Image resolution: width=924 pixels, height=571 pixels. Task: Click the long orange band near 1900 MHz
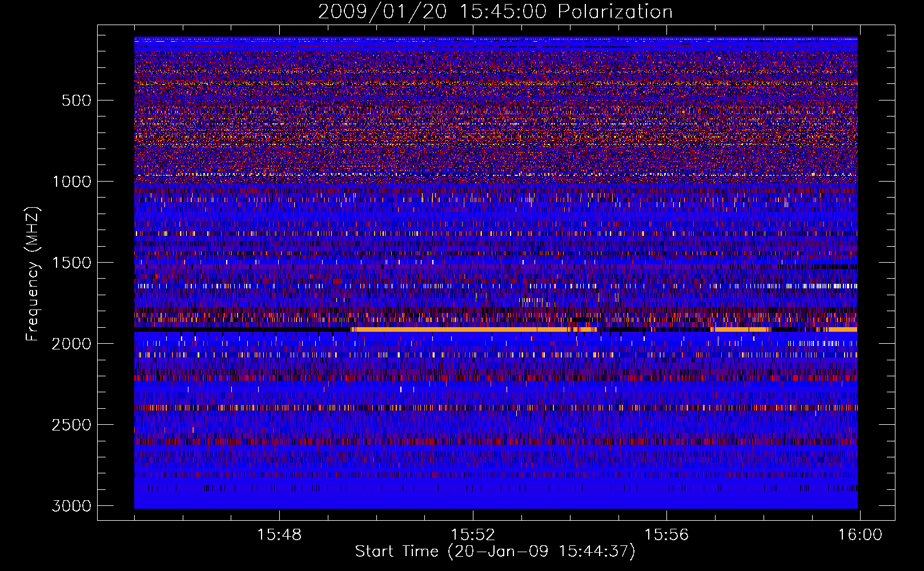click(x=473, y=329)
